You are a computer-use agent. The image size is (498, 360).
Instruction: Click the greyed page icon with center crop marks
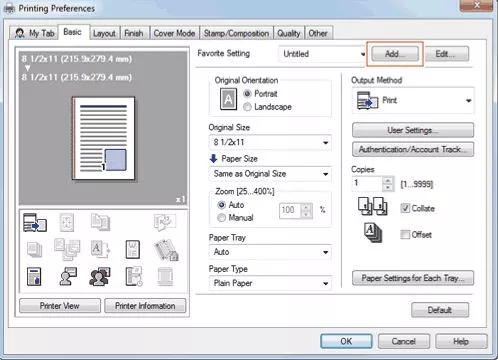tap(67, 223)
